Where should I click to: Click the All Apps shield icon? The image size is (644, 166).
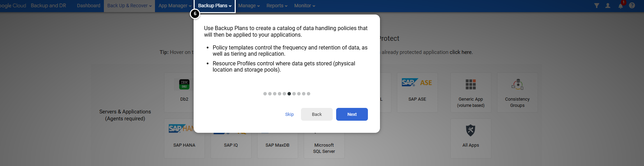(x=470, y=131)
